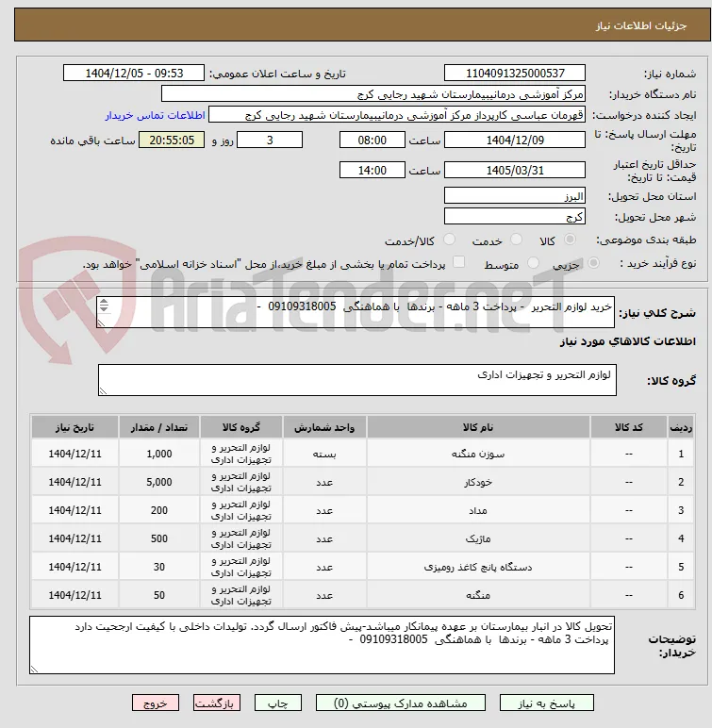This screenshot has width=712, height=728.
Task: Click the quantity cell 50
Action: tap(159, 595)
